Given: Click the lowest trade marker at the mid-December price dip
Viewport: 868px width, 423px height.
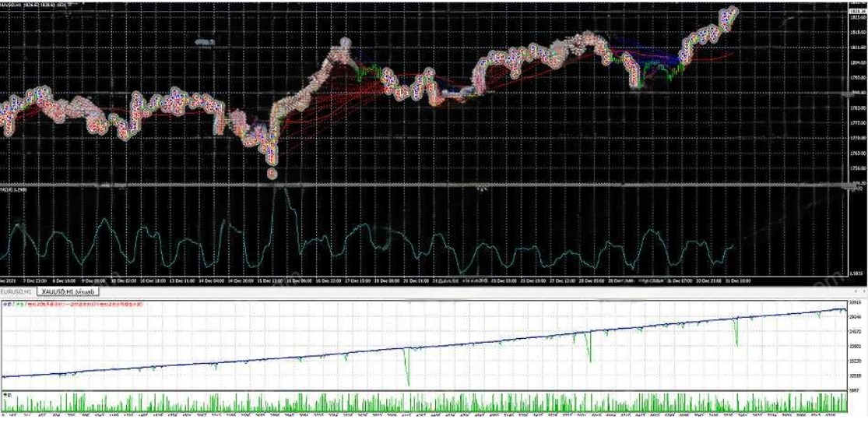Looking at the screenshot, I should tap(272, 174).
